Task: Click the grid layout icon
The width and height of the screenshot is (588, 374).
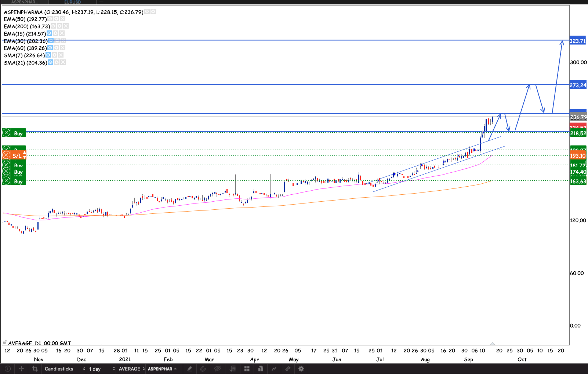Action: [x=247, y=369]
